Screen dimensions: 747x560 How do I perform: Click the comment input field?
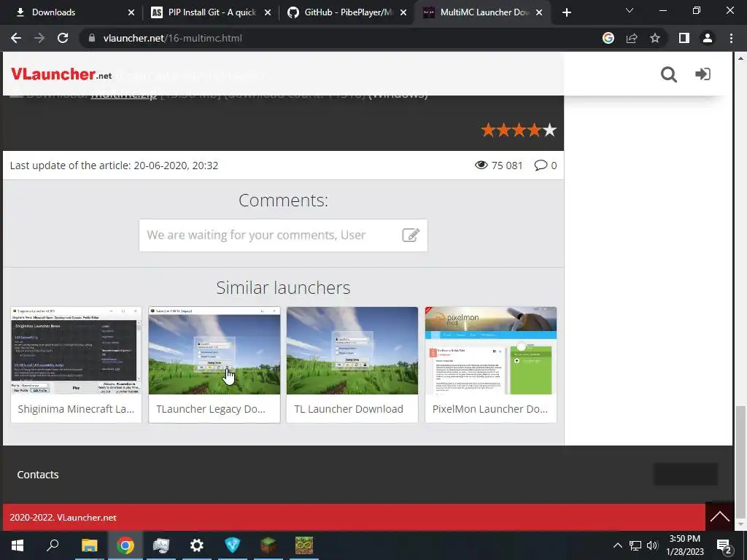[283, 236]
